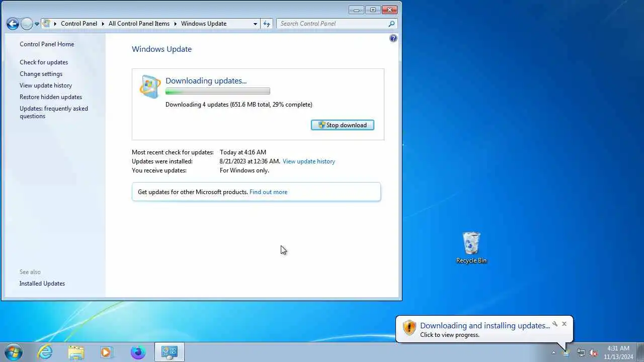Close the update notification balloon
Screen dimensions: 644x362
tap(565, 324)
